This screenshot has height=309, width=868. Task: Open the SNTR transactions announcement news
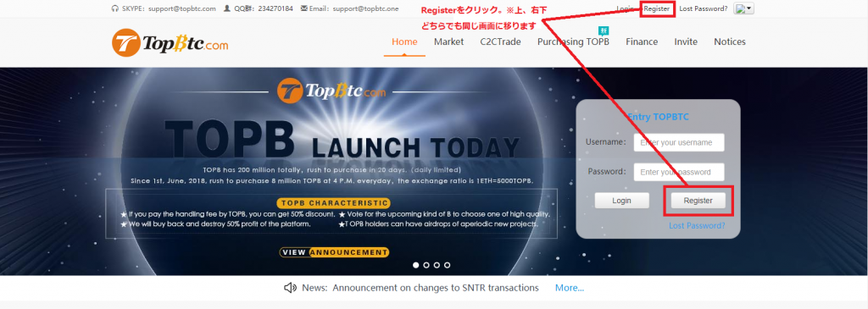436,288
